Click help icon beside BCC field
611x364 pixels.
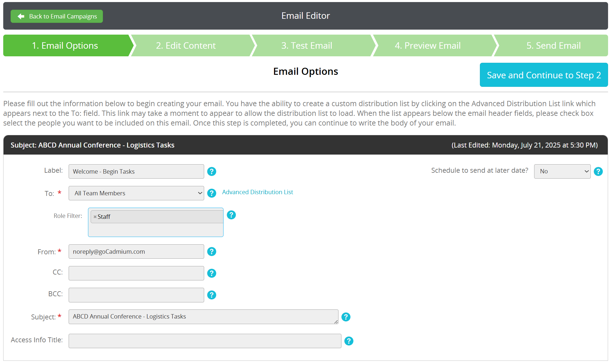211,295
